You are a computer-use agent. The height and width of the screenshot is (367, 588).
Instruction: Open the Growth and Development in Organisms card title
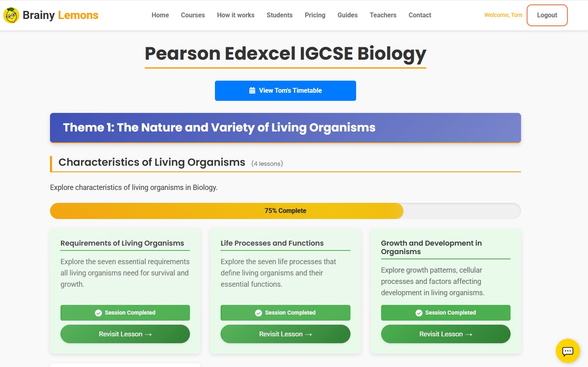point(431,247)
